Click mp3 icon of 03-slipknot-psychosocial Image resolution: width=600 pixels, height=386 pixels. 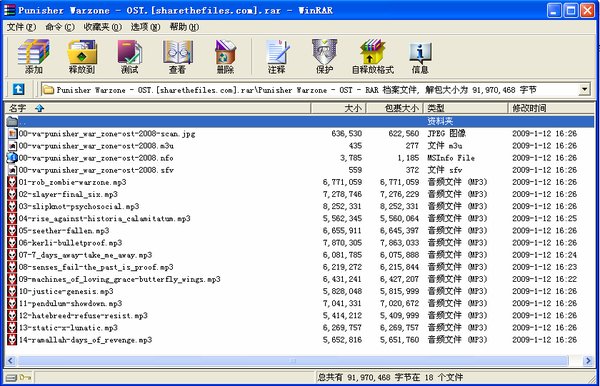click(12, 206)
